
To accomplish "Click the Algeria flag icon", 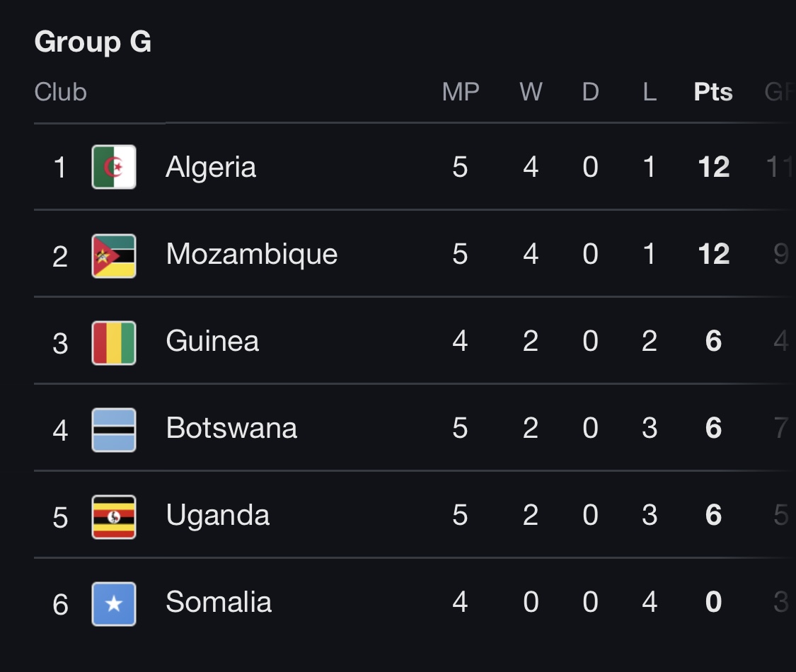I will tap(114, 167).
